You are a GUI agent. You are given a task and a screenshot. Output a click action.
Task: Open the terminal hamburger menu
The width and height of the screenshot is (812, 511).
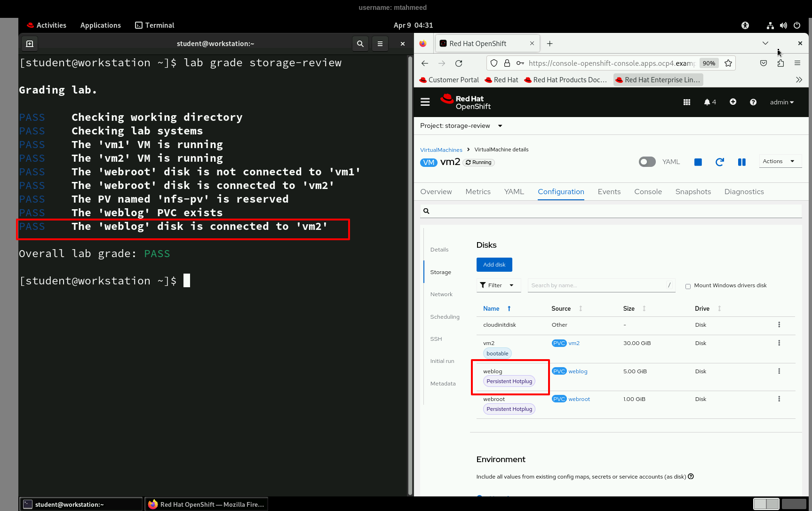point(380,44)
